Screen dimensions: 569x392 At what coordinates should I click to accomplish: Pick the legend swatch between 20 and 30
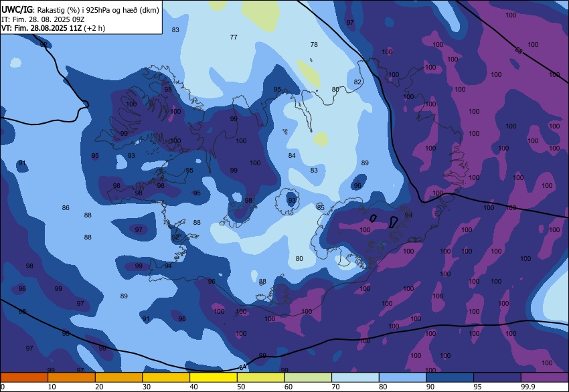tap(118, 377)
